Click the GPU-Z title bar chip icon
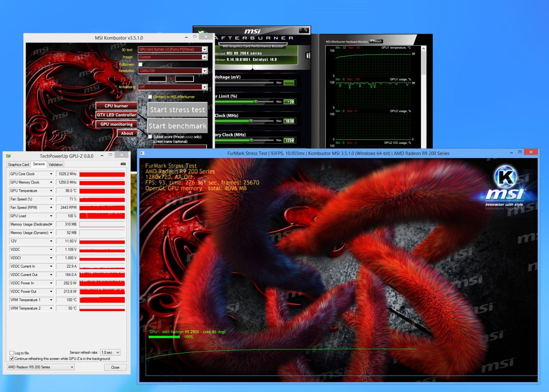Image resolution: width=549 pixels, height=392 pixels. point(8,156)
